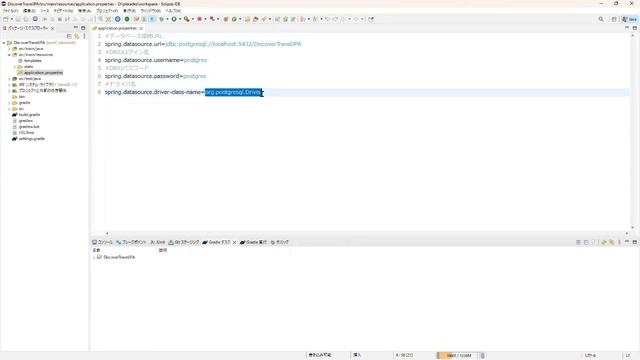640x360 pixels.
Task: Open the New file dropdown arrow
Action: point(11,19)
